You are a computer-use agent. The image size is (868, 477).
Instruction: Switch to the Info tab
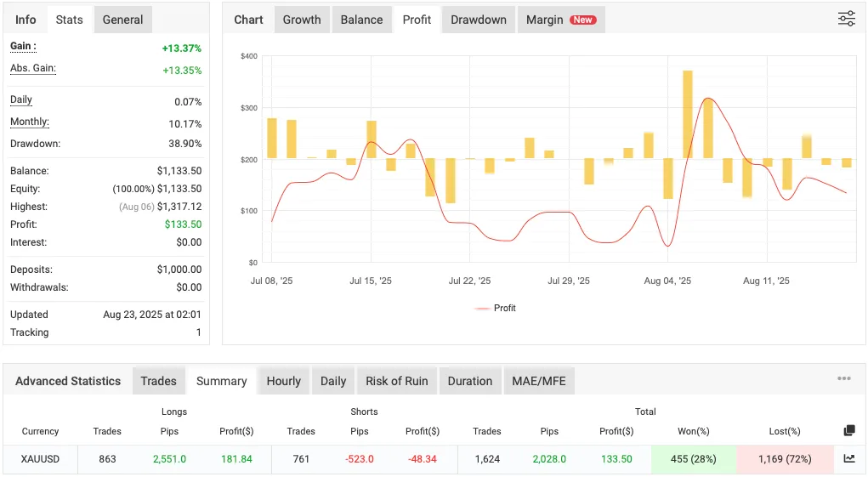pyautogui.click(x=26, y=20)
